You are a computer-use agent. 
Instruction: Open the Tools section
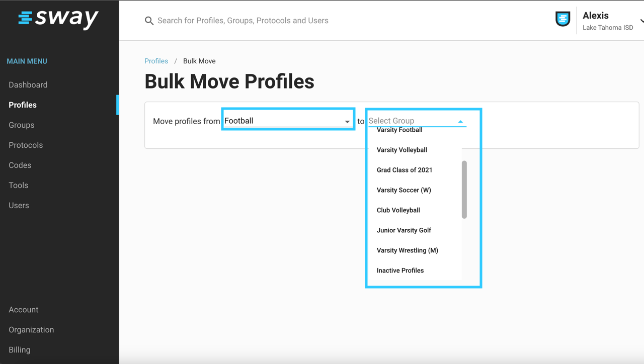pos(18,185)
